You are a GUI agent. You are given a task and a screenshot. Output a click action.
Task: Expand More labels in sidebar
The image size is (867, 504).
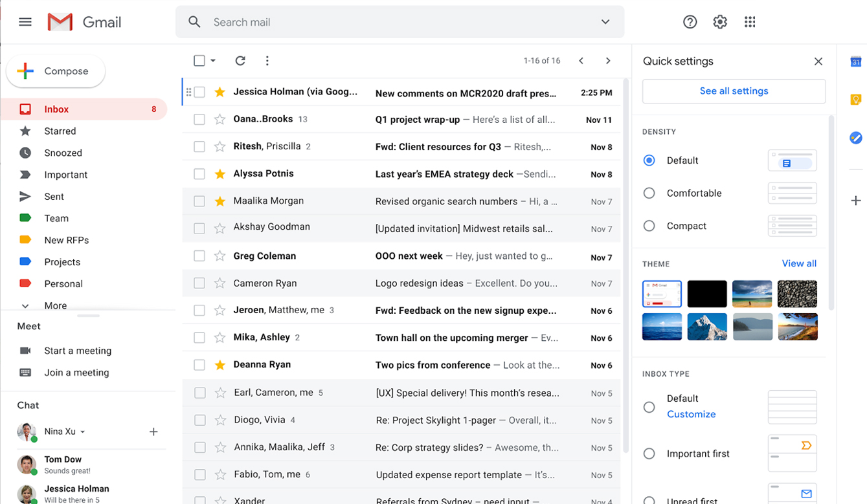[55, 305]
